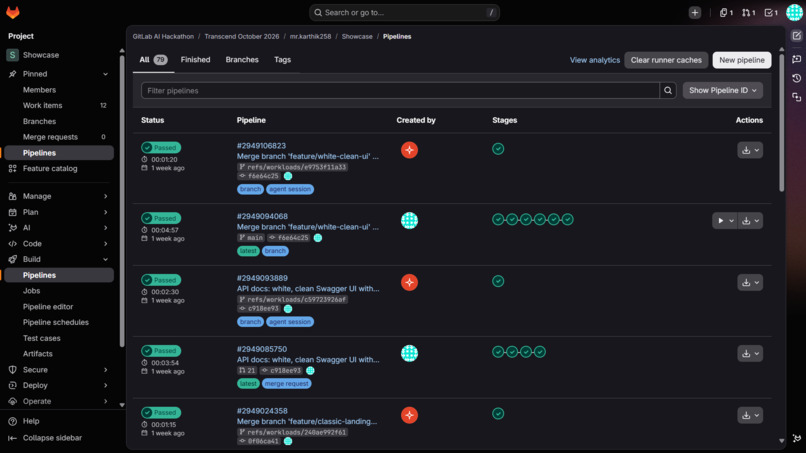Click download artifacts icon for pipeline #2949085750
This screenshot has height=453, width=806.
(750, 353)
